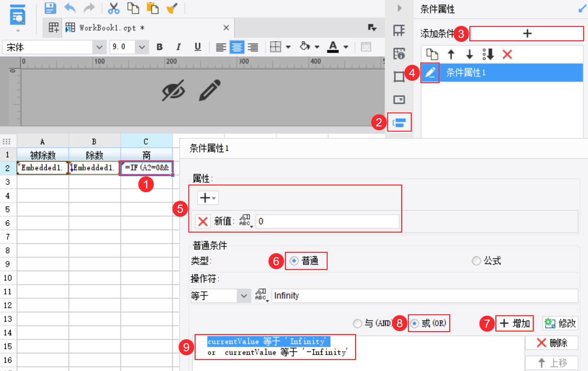The height and width of the screenshot is (371, 588).
Task: Redo the undone action
Action: pos(89,8)
